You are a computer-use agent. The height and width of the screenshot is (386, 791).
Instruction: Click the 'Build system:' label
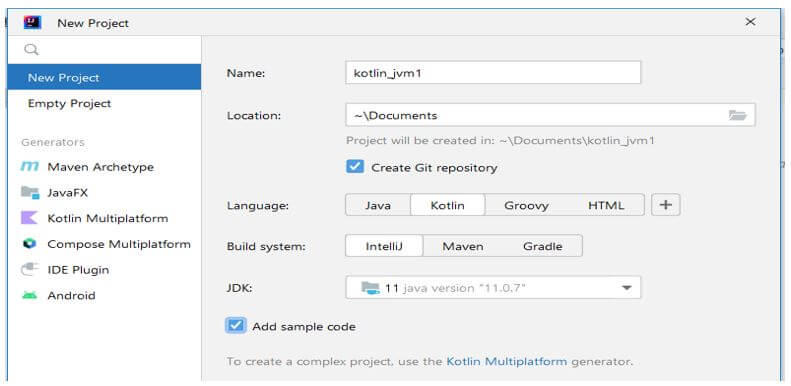266,247
